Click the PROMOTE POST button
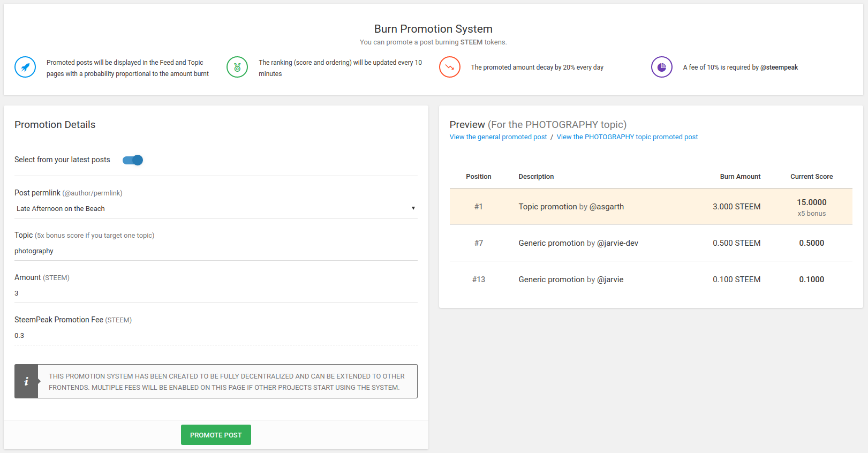Viewport: 868px width, 453px height. tap(216, 435)
